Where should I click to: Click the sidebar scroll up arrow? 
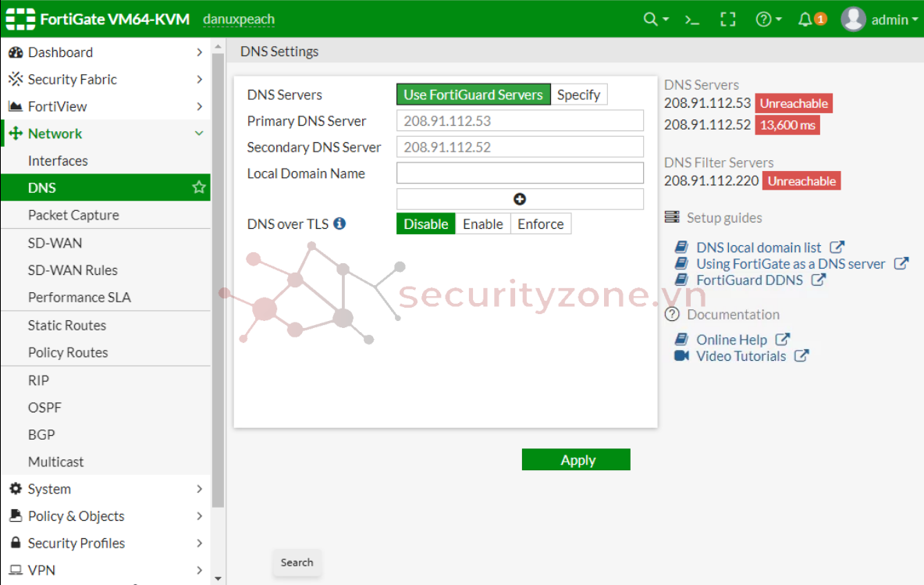point(218,46)
